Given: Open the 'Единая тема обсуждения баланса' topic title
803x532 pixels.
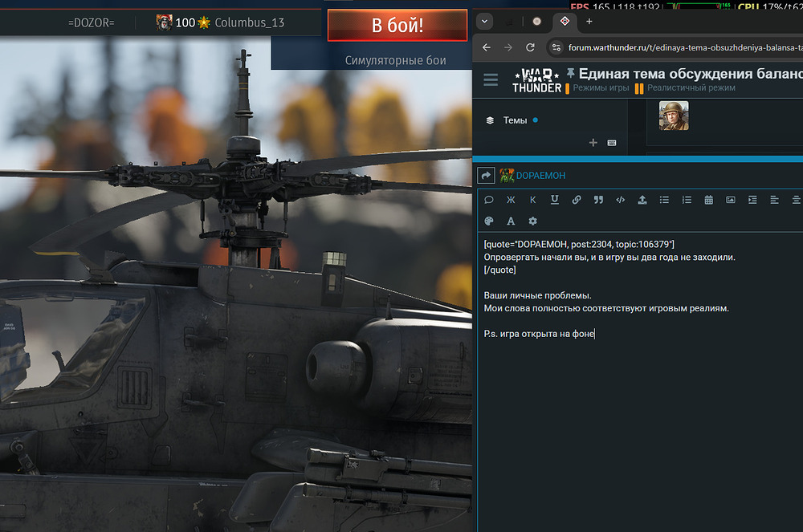Looking at the screenshot, I should click(x=691, y=74).
